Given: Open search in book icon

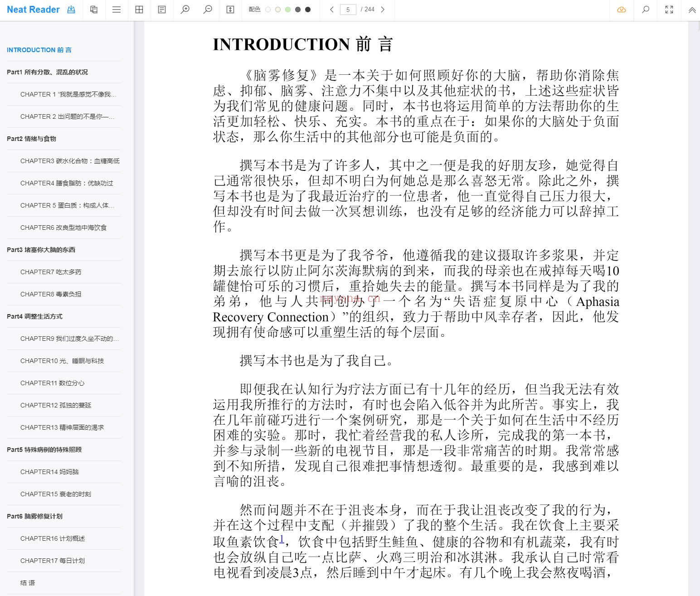Looking at the screenshot, I should click(646, 10).
